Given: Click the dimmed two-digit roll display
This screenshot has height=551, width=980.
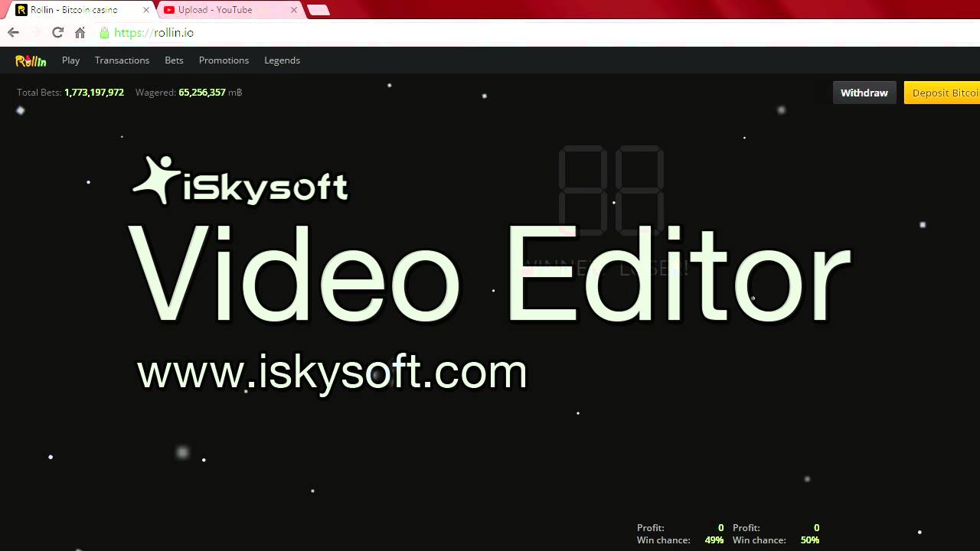Looking at the screenshot, I should [611, 191].
